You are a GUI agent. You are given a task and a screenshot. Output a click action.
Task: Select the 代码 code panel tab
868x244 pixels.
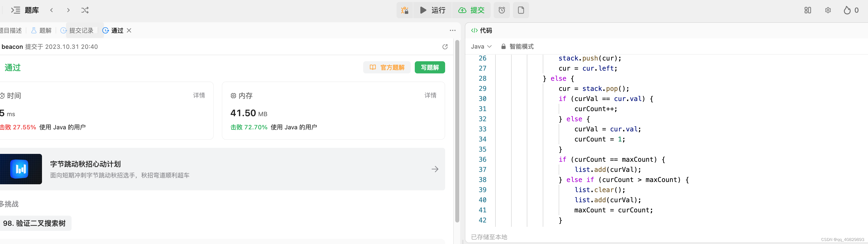(482, 30)
